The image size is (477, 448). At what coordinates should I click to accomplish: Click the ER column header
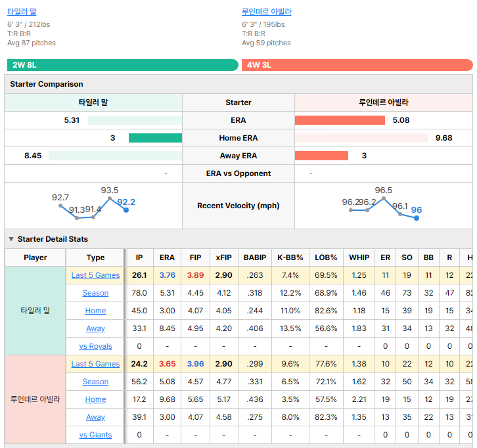[386, 258]
